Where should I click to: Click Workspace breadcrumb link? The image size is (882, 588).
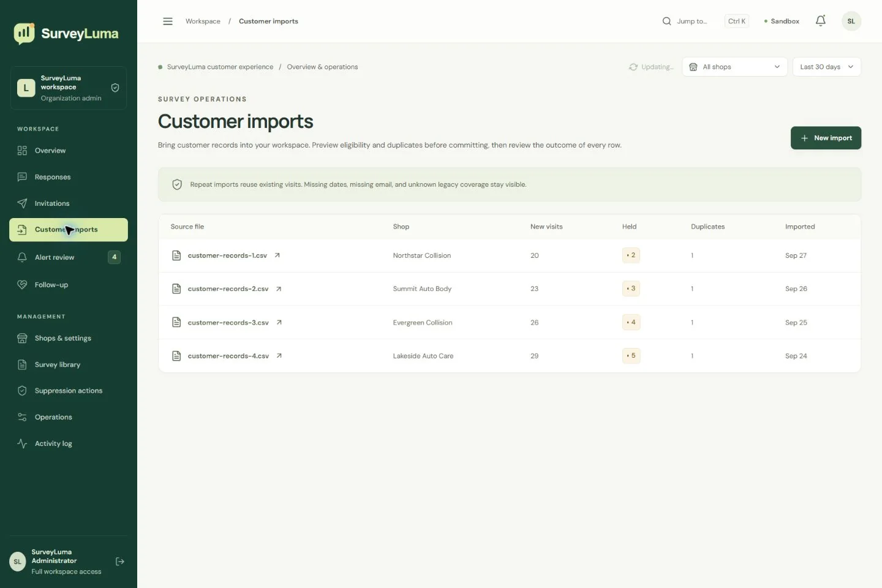tap(203, 21)
